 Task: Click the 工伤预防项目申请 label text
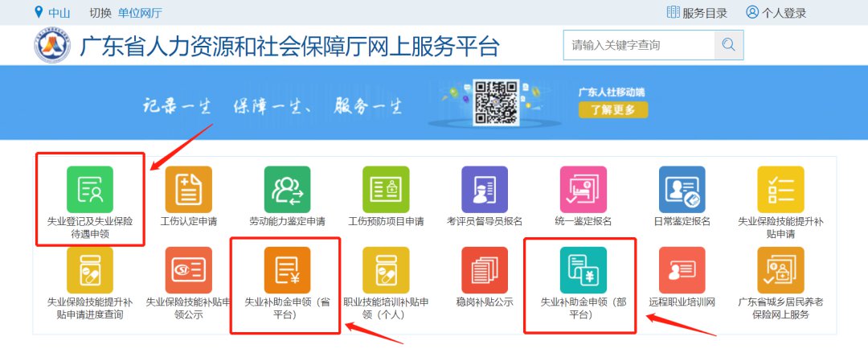coord(386,222)
